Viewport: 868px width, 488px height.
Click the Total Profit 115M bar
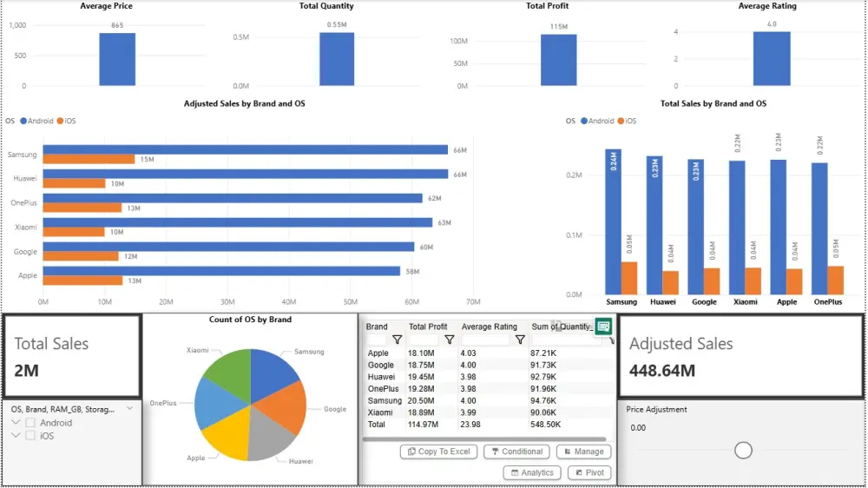tap(558, 60)
